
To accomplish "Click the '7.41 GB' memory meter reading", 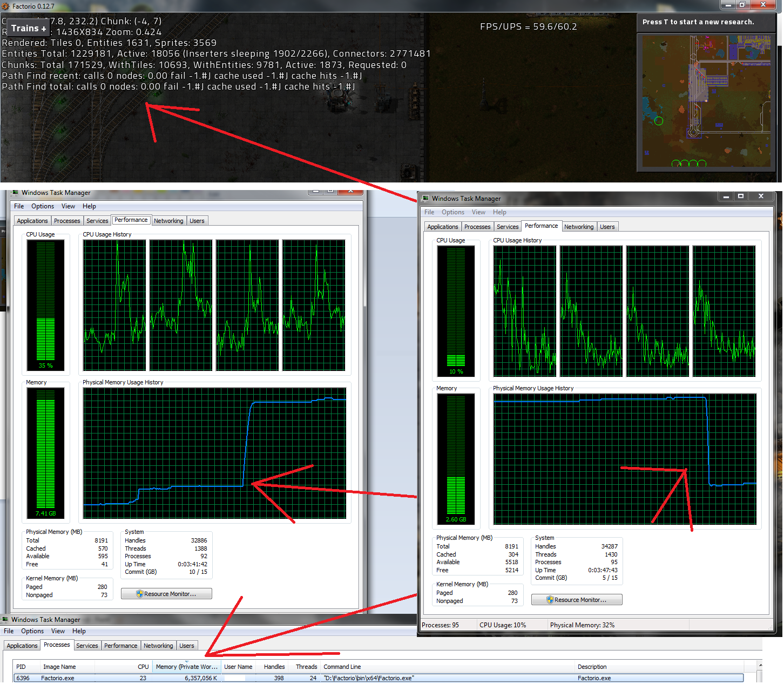I will pyautogui.click(x=46, y=513).
